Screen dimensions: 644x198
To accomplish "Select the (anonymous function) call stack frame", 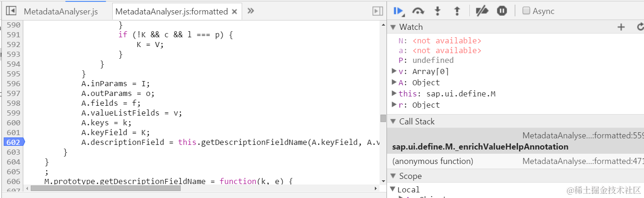I will tap(515, 161).
